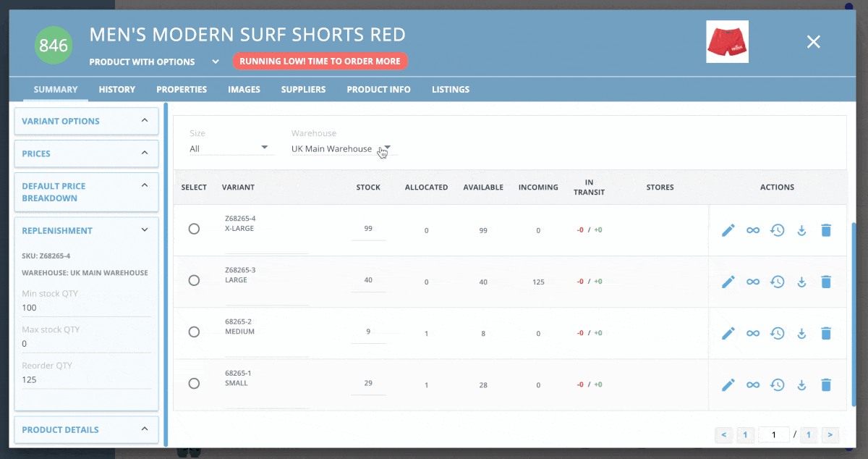Click the pencil edit icon for X-Large variant
Image resolution: width=868 pixels, height=459 pixels.
coord(728,230)
